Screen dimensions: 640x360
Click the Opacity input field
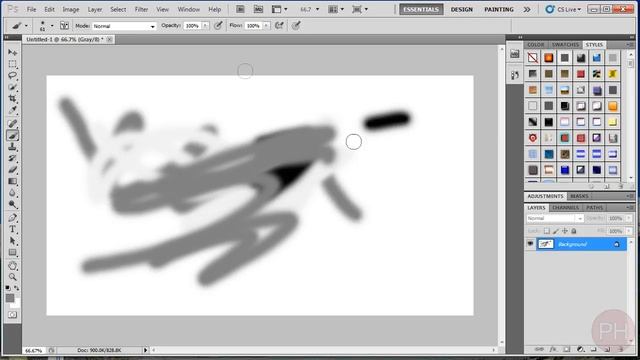[193, 26]
